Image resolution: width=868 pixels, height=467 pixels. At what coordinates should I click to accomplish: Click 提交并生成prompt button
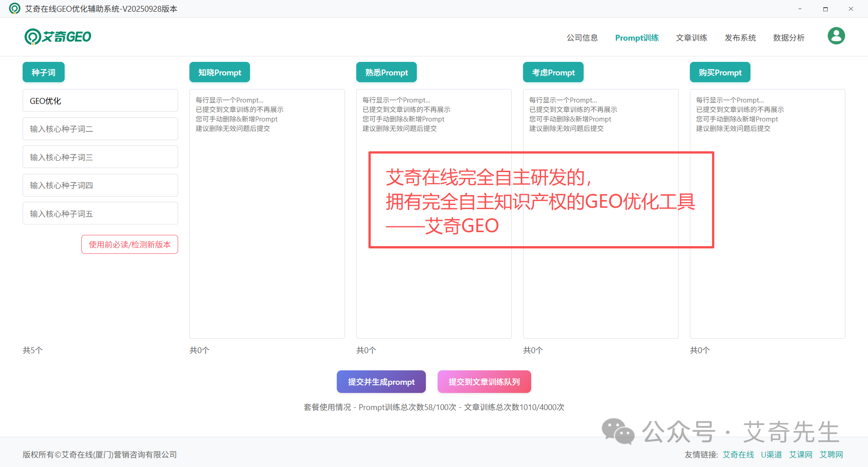381,382
